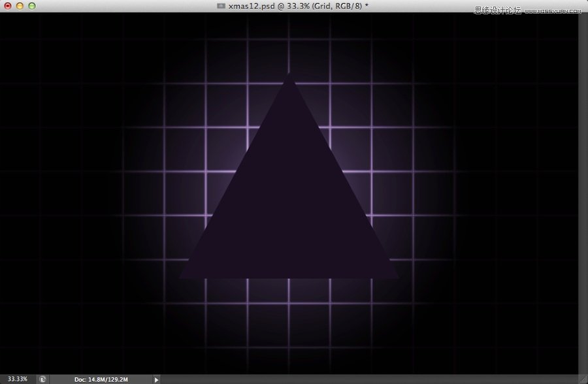Click the Doc: 14.8M/129.2M status readout

pyautogui.click(x=101, y=379)
